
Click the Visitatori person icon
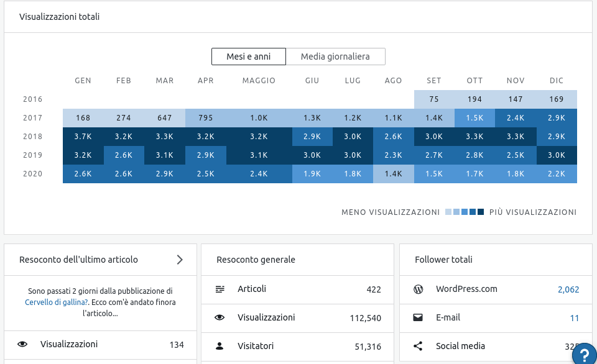point(220,346)
